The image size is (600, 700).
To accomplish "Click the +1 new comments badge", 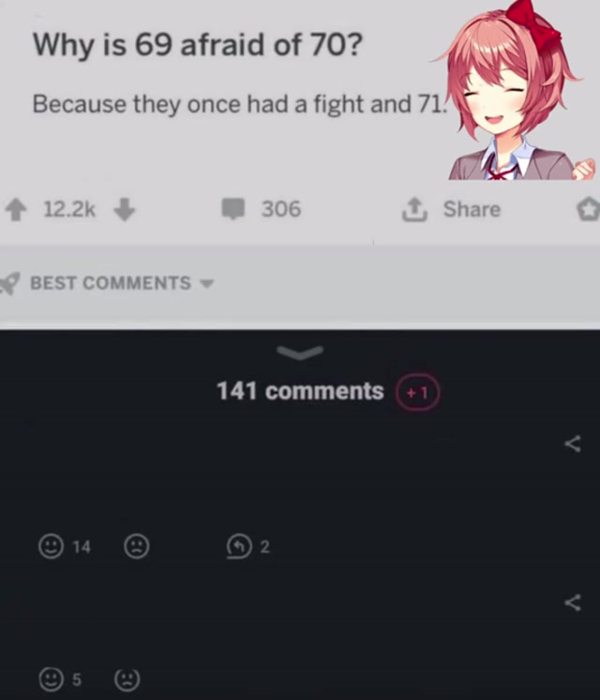I will (x=417, y=392).
